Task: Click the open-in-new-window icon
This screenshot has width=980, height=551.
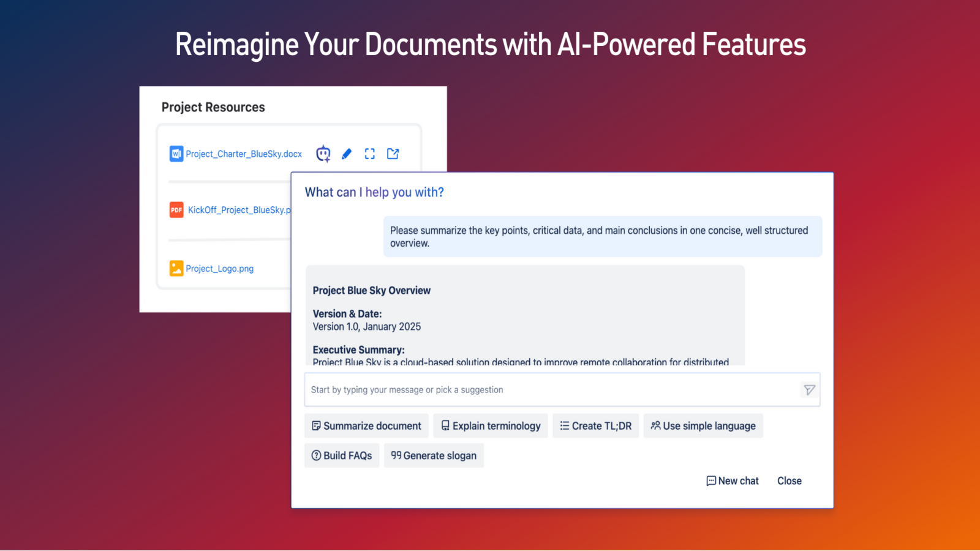Action: tap(393, 154)
